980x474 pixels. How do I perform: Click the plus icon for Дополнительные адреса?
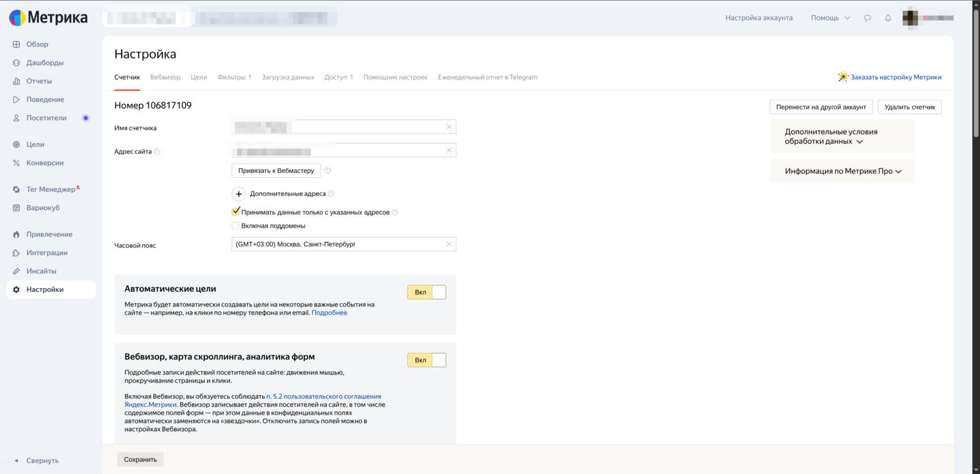coord(239,194)
